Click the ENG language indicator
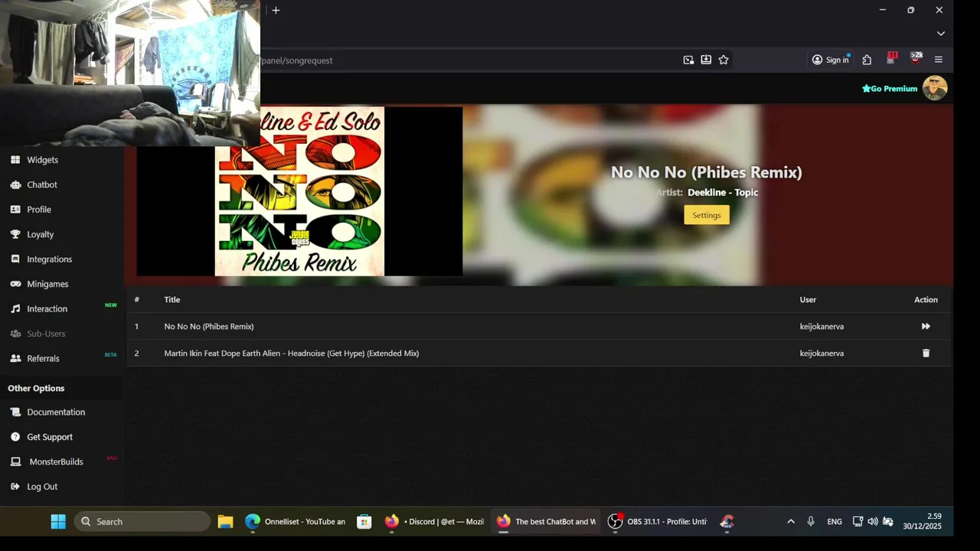 [x=835, y=521]
